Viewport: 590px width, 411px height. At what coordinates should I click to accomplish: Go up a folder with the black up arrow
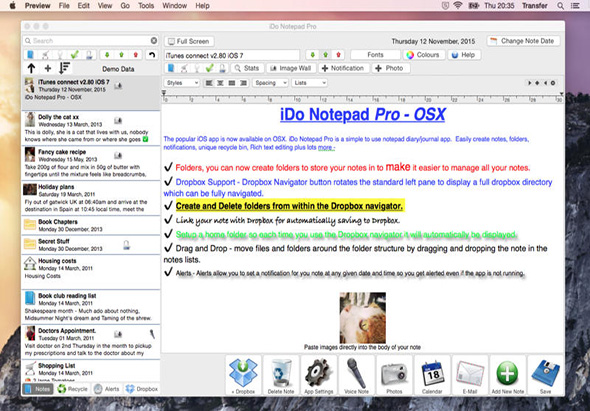tap(31, 68)
